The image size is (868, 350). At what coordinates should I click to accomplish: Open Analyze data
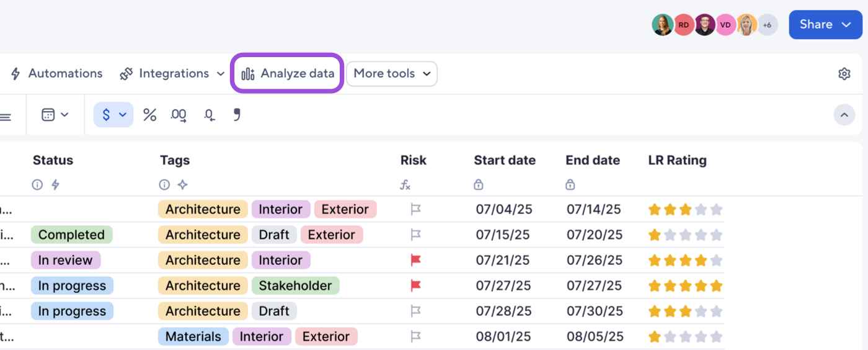(x=288, y=73)
